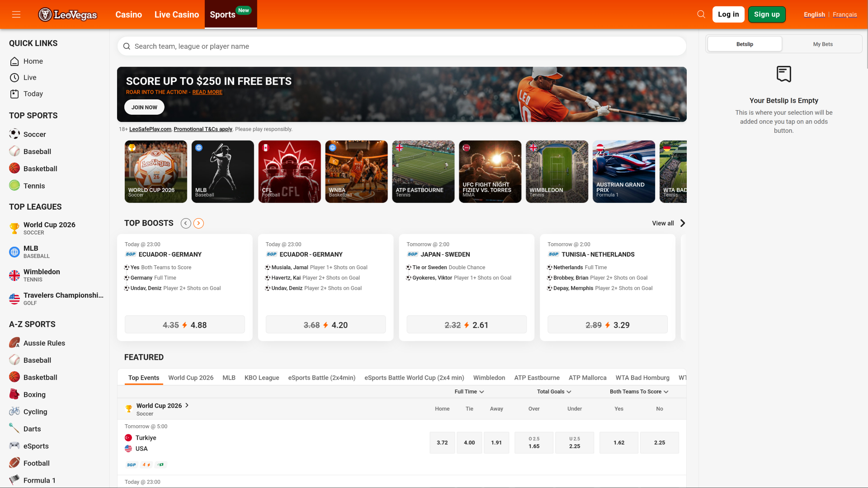This screenshot has height=488, width=868.
Task: Open the UFC Fight Night thumbnail
Action: tap(490, 172)
